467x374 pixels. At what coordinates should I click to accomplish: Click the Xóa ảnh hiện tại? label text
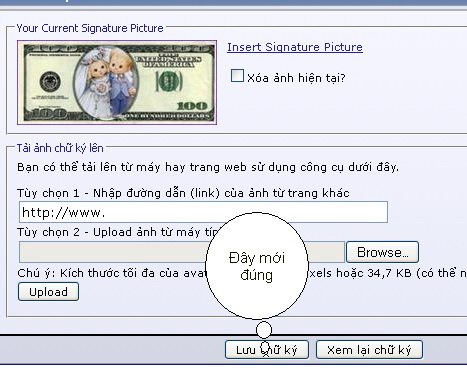coord(296,78)
